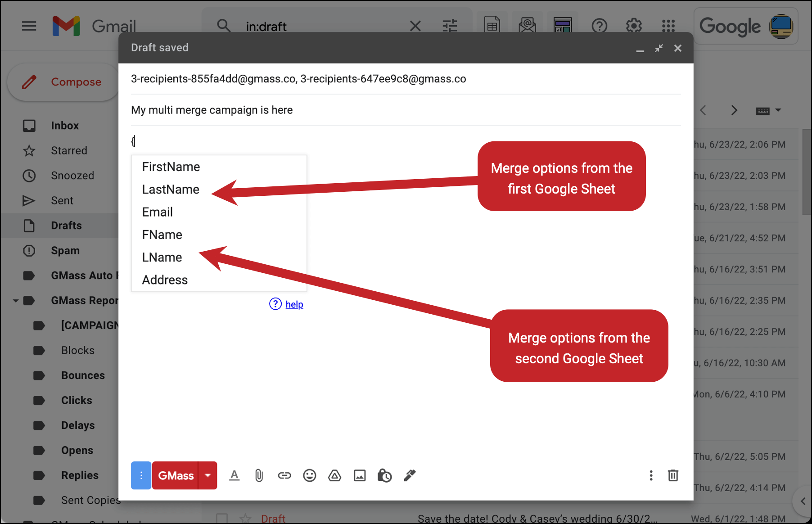
Task: Click the search magnifier icon
Action: click(x=224, y=26)
